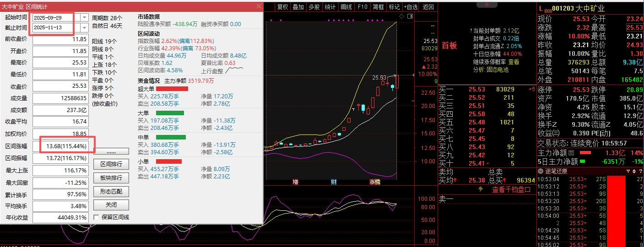Click 查看 link beside 继续涨停概率

point(514,62)
